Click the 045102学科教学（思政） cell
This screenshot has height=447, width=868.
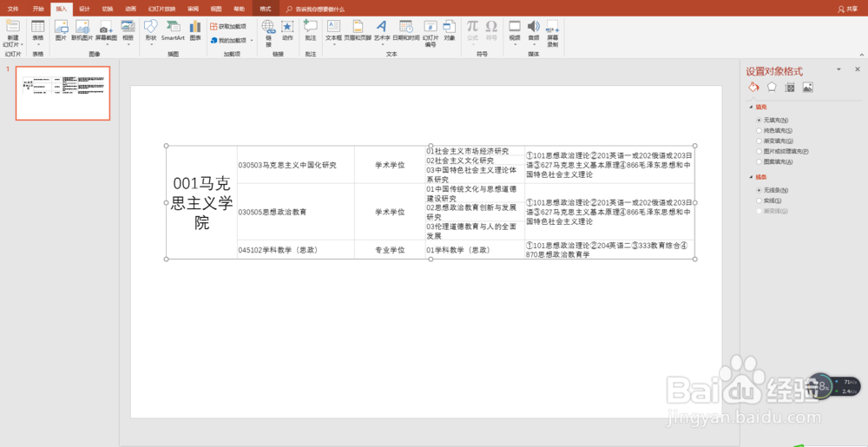coord(296,249)
